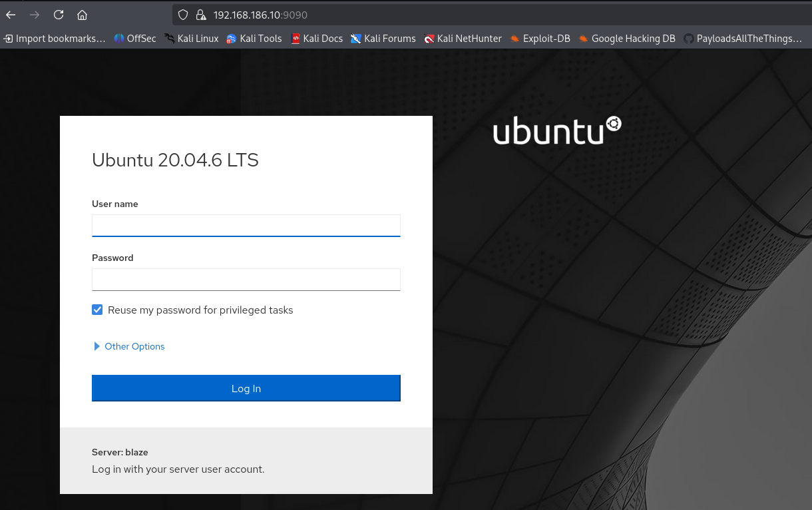Click inside the Password field
Image resolution: width=812 pixels, height=510 pixels.
246,280
